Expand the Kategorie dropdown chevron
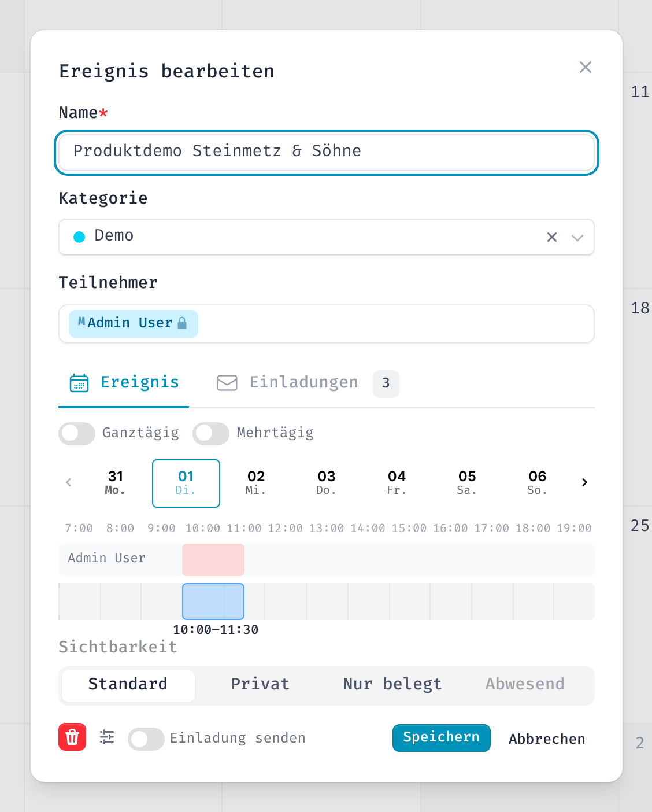Image resolution: width=652 pixels, height=812 pixels. click(577, 237)
